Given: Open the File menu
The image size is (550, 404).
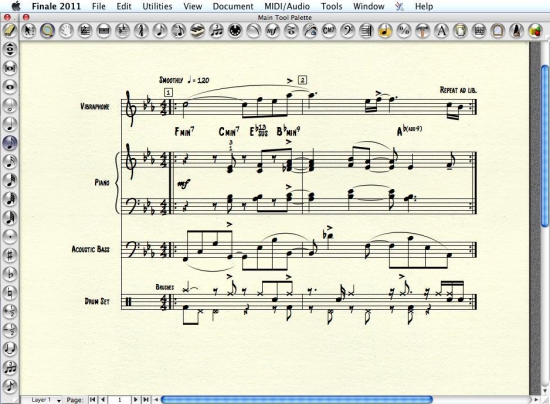Looking at the screenshot, I should coord(99,6).
